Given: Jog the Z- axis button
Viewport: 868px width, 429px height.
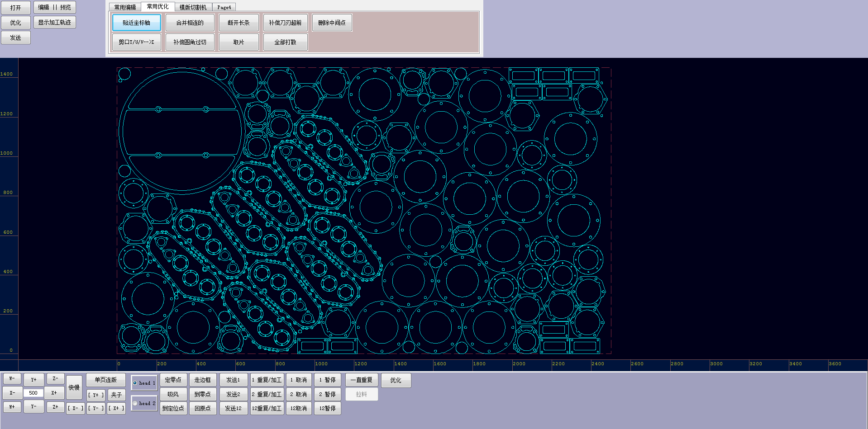Looking at the screenshot, I should [x=55, y=379].
